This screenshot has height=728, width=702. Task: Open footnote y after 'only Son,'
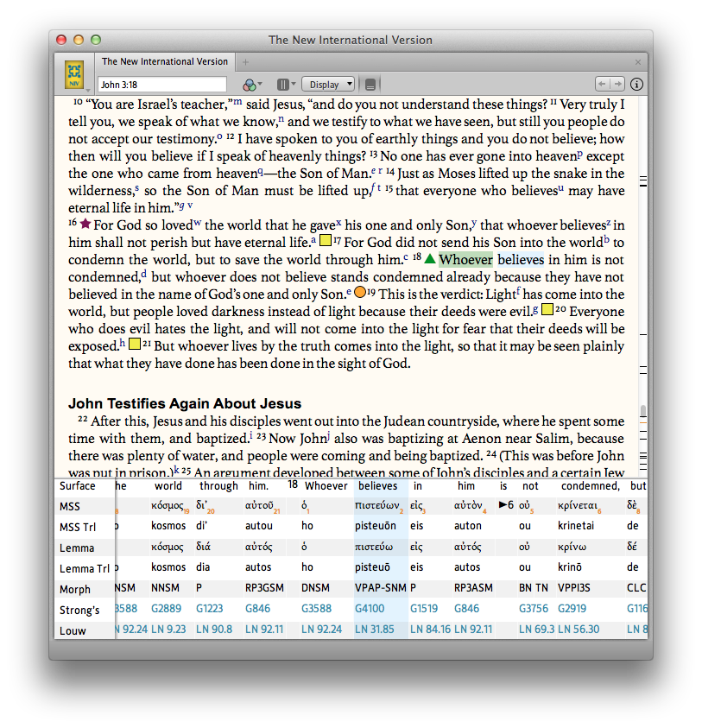[x=474, y=223]
